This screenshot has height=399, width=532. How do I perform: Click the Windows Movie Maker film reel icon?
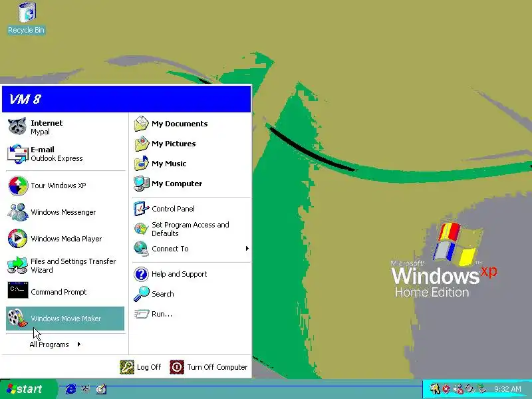click(x=18, y=319)
